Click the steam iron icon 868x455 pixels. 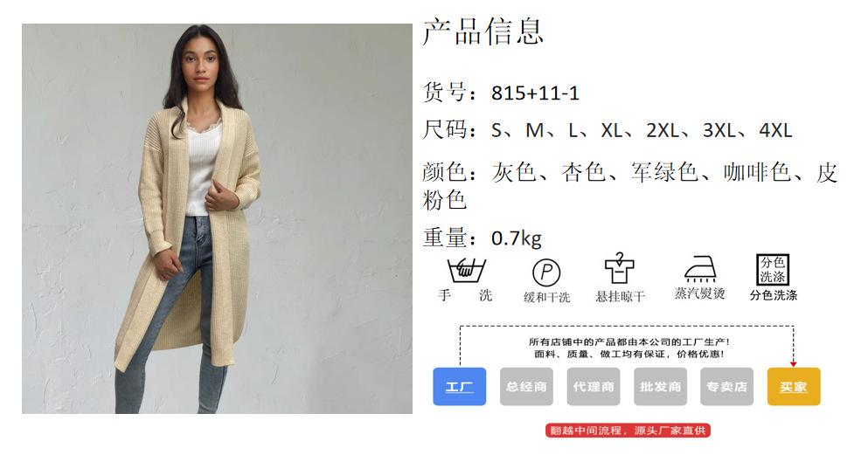[x=700, y=269]
